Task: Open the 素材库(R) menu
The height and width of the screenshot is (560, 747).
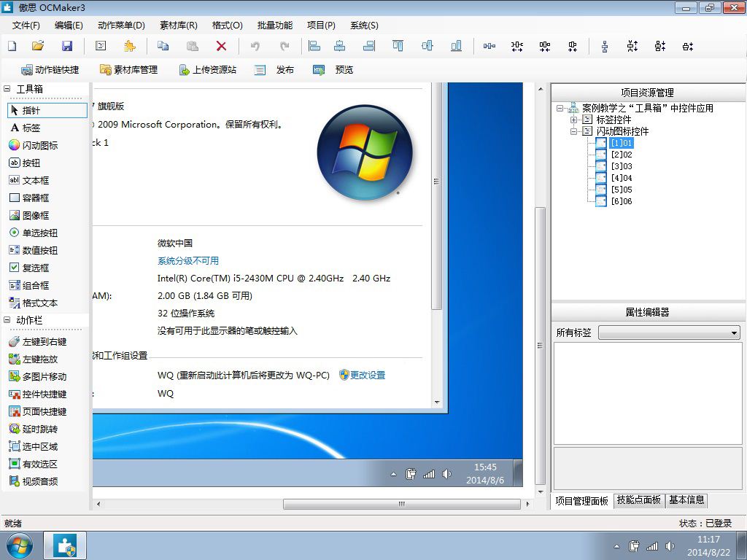Action: [x=179, y=26]
